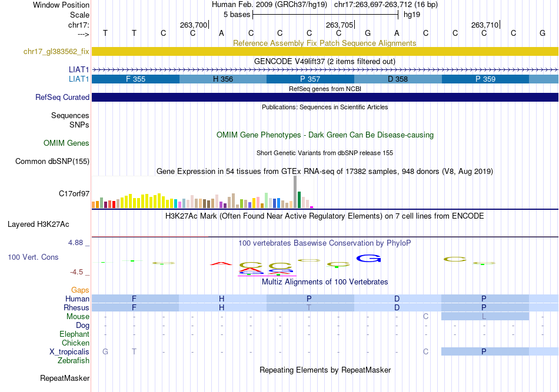Click the Sequences label in Publications track
This screenshot has width=559, height=392.
[70, 115]
